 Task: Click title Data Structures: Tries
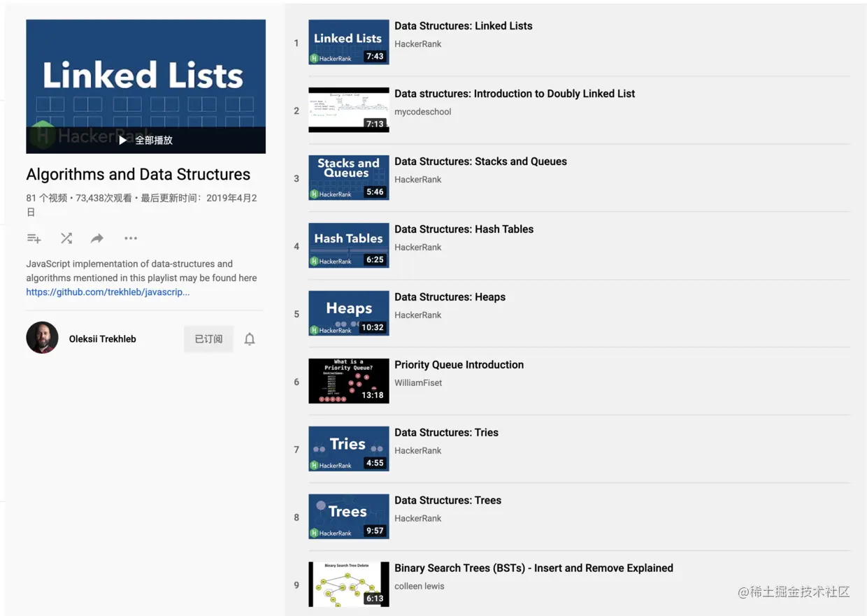click(x=446, y=433)
